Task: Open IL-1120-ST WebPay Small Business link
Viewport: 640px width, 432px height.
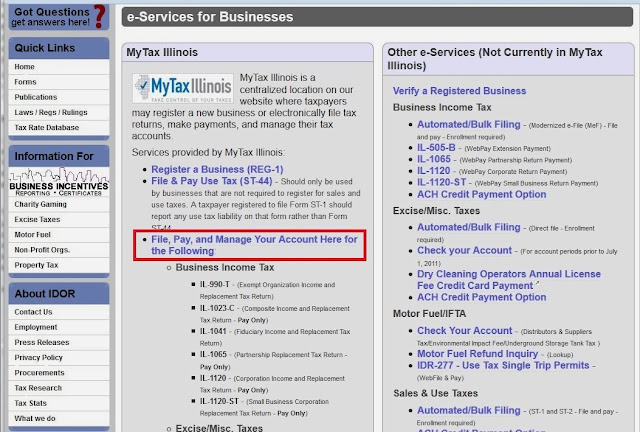Action: tap(441, 183)
